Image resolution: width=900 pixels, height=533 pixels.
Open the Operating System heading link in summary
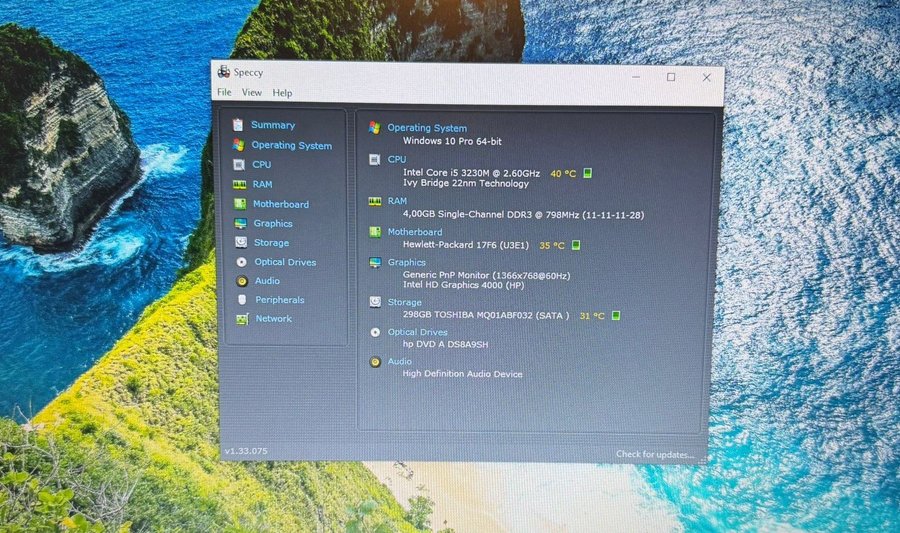point(427,128)
